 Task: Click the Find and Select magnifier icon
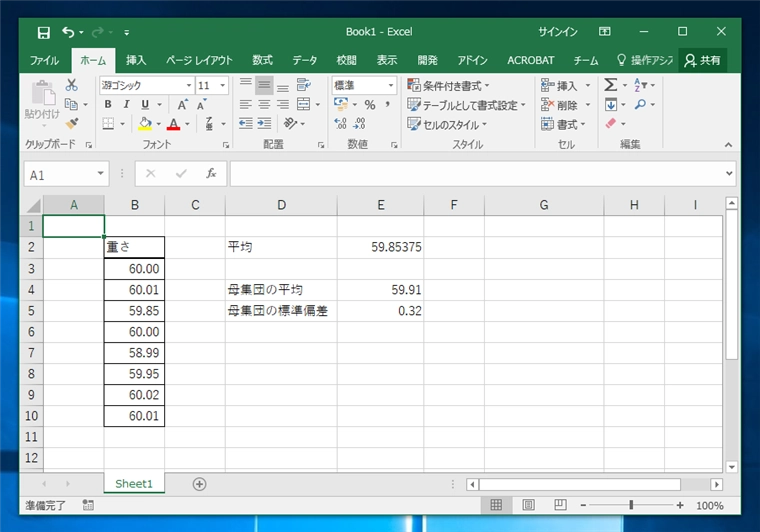pyautogui.click(x=640, y=104)
